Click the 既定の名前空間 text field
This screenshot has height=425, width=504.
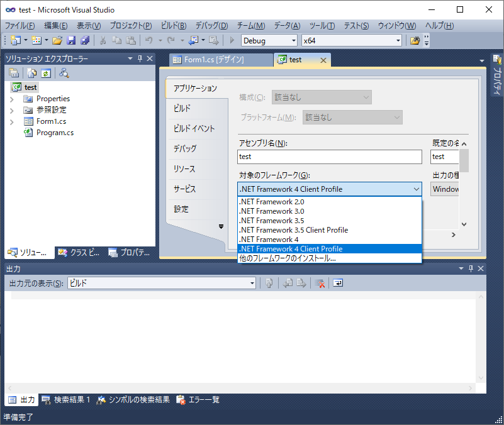(x=445, y=157)
